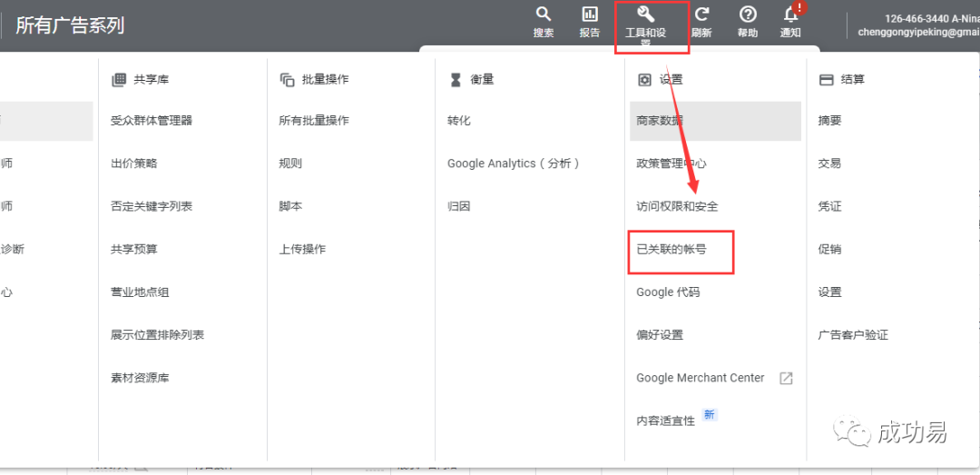This screenshot has width=980, height=475.
Task: Open 政策管理中心
Action: [x=671, y=163]
